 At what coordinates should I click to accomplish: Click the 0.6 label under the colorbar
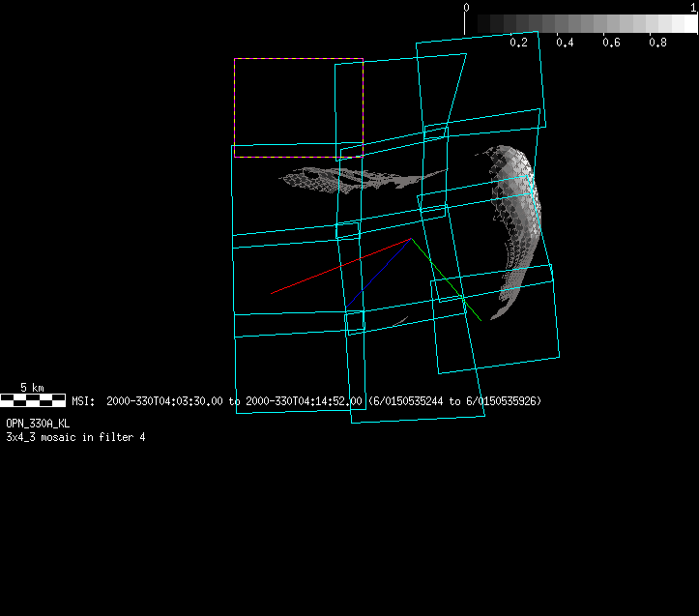[611, 43]
